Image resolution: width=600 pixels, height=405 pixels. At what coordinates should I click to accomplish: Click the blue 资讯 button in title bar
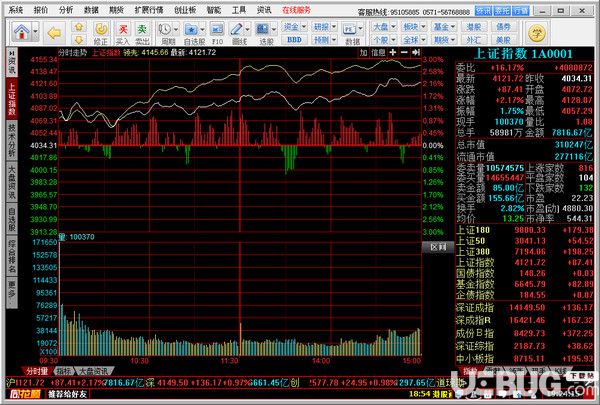tap(483, 11)
